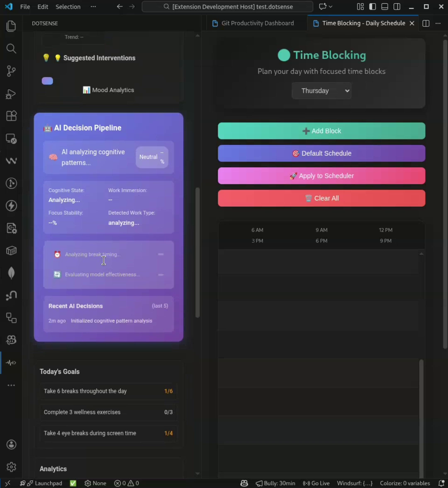Click the notification bell in the status bar
Image resolution: width=448 pixels, height=488 pixels.
[x=443, y=483]
